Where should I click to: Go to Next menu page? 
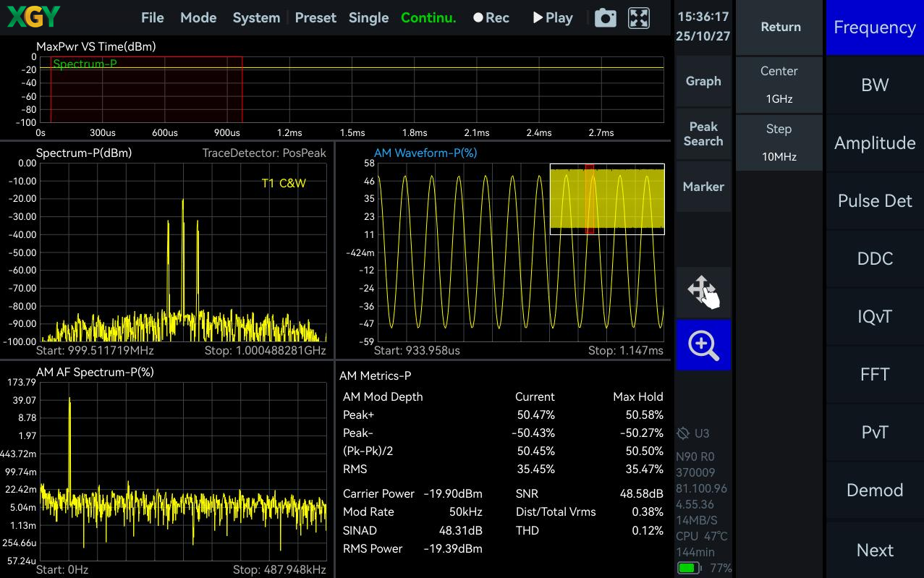[x=875, y=550]
